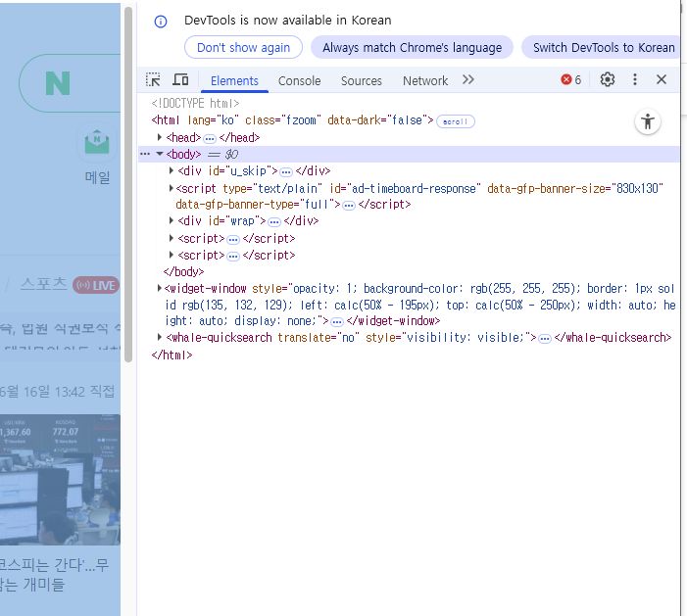
Task: Open body row actions three-dot gutter
Action: [145, 154]
